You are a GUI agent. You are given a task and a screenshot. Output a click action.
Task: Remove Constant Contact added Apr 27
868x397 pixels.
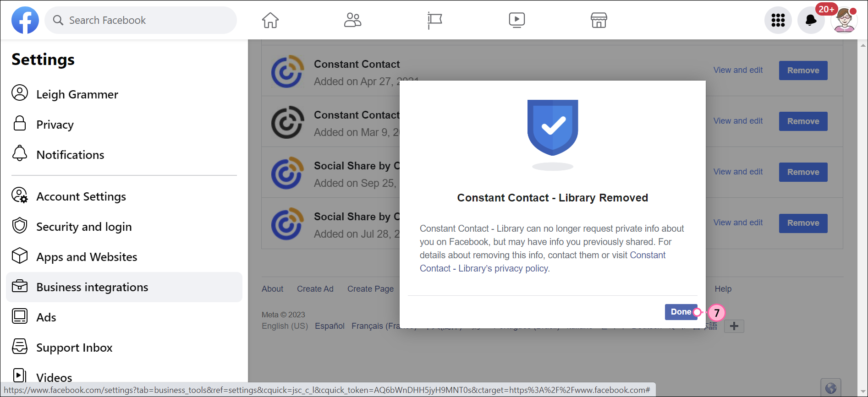(803, 71)
